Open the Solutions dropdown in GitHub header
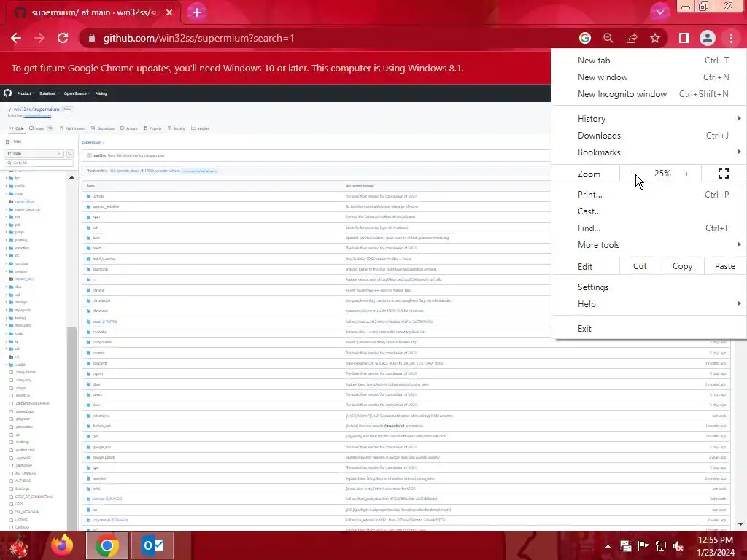 [49, 93]
